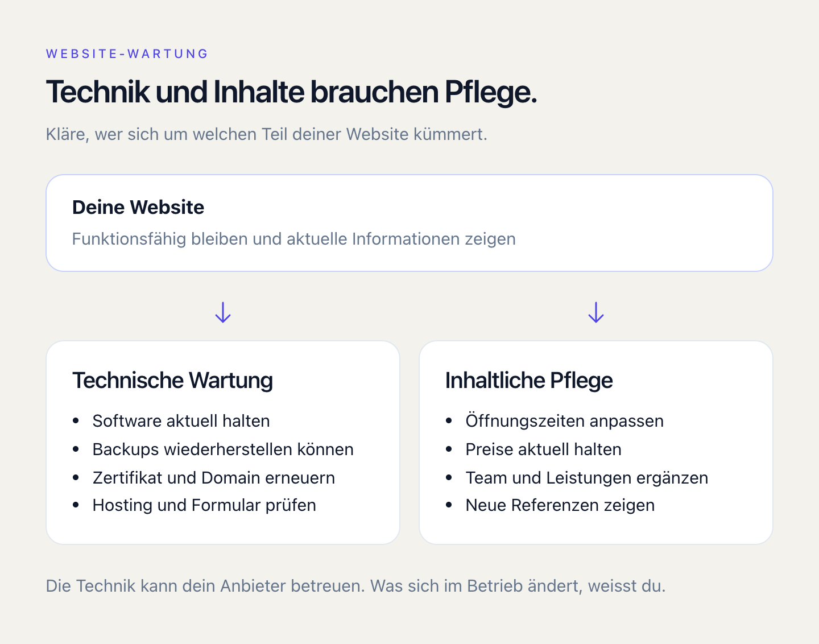Image resolution: width=819 pixels, height=644 pixels.
Task: Select the heading Technik und Inhalte brauchen Pflege.
Action: click(x=292, y=92)
